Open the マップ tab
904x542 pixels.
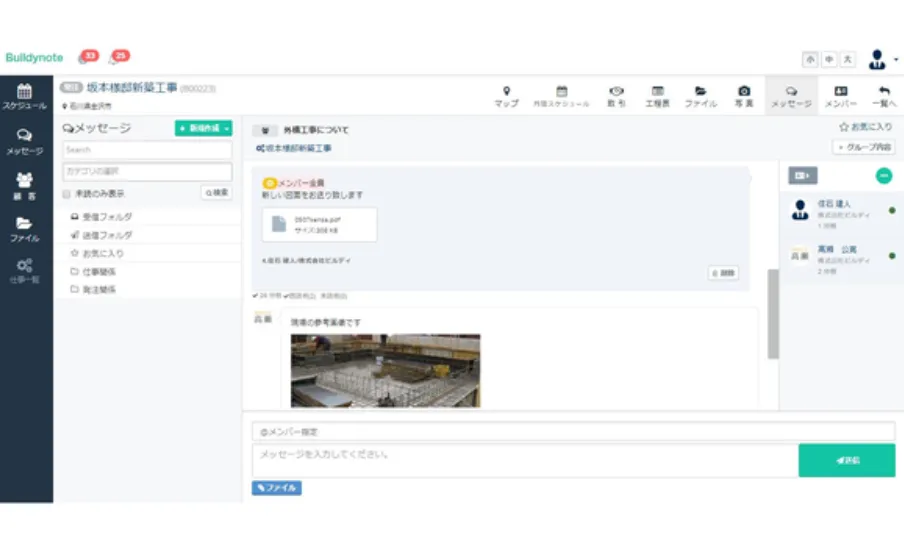[x=506, y=96]
